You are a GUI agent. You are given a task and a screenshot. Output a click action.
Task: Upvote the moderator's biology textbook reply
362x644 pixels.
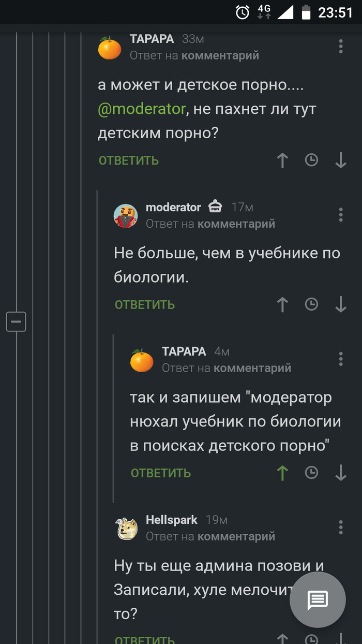click(282, 304)
